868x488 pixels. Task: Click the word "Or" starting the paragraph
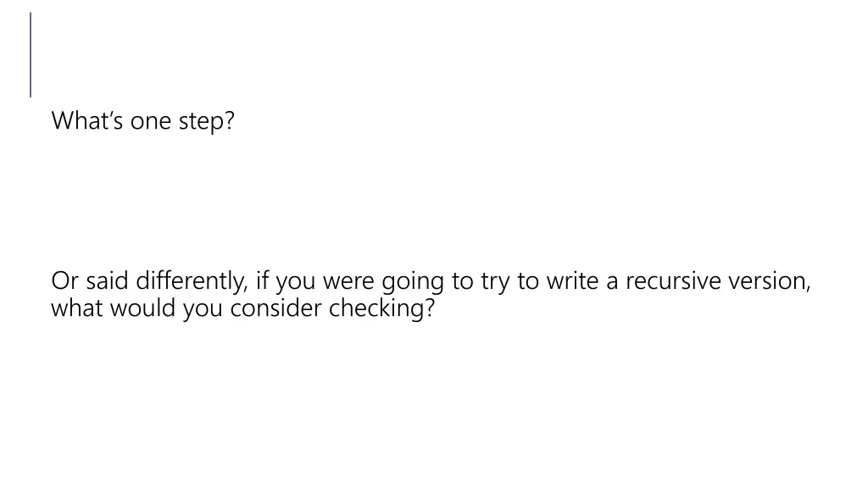64,280
